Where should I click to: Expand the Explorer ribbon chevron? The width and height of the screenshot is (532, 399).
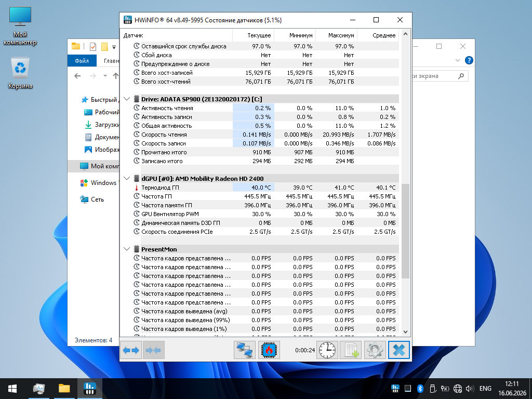pos(457,60)
